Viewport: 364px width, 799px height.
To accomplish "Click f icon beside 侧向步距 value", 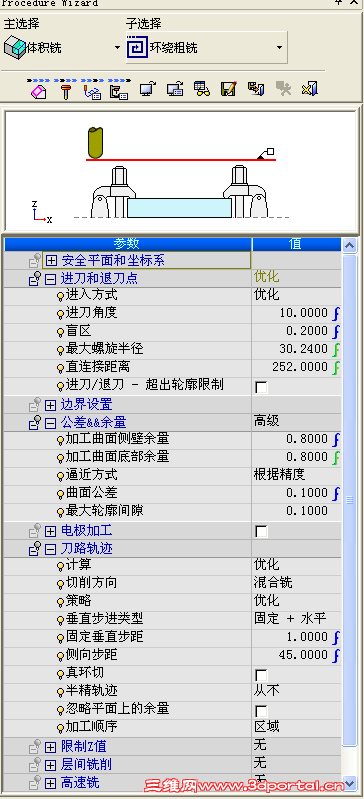I will click(x=336, y=655).
